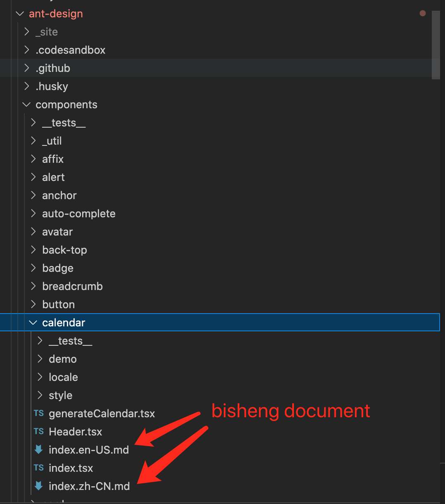This screenshot has width=445, height=504.
Task: Select the locale folder name
Action: point(63,377)
